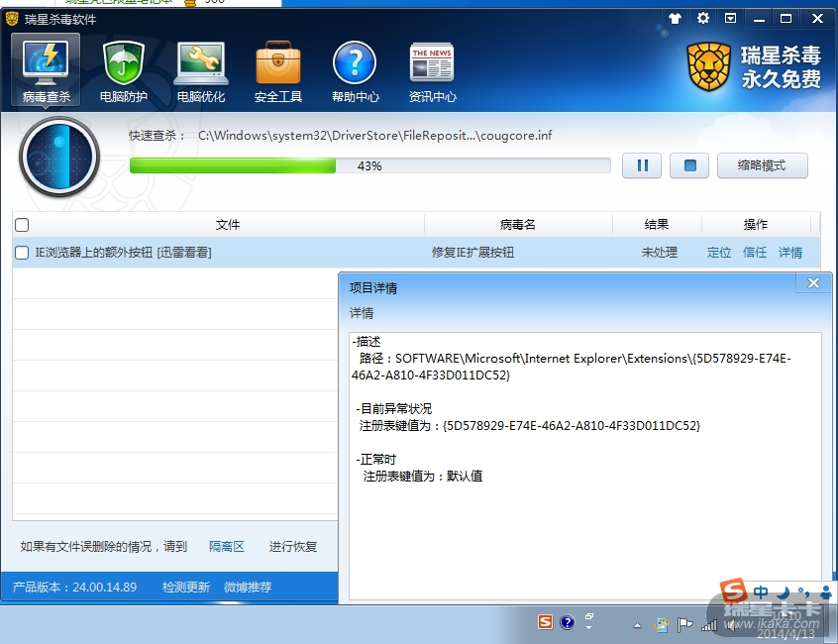The height and width of the screenshot is (644, 838).
Task: Open the network signal tray icon
Action: pyautogui.click(x=708, y=625)
